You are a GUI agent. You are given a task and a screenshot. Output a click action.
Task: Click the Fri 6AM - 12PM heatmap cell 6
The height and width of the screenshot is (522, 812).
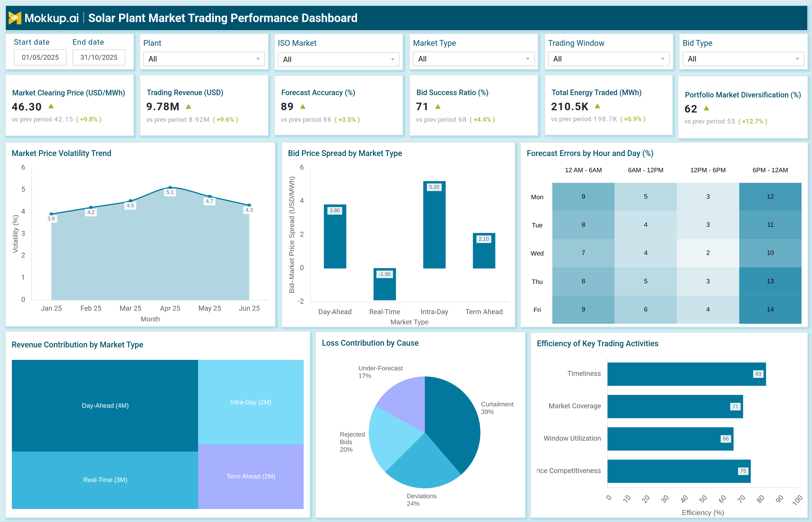point(646,309)
